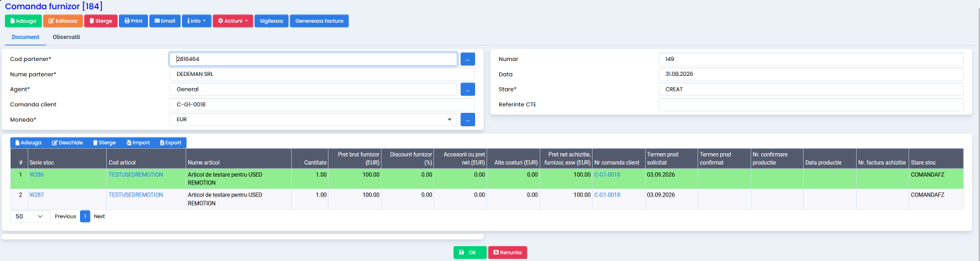Viewport: 980px width, 261px height.
Task: Click the Referinte CTE input field
Action: [811, 104]
